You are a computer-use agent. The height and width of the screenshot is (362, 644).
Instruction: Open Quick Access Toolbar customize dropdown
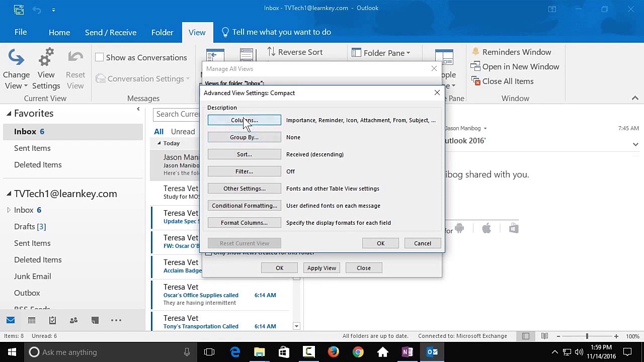[x=53, y=10]
